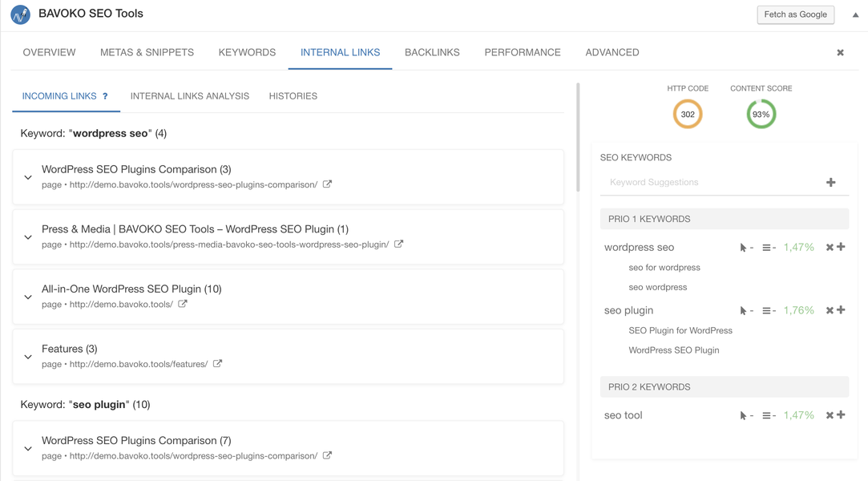Expand WordPress SEO Plugins Comparison (7) row

(x=28, y=449)
